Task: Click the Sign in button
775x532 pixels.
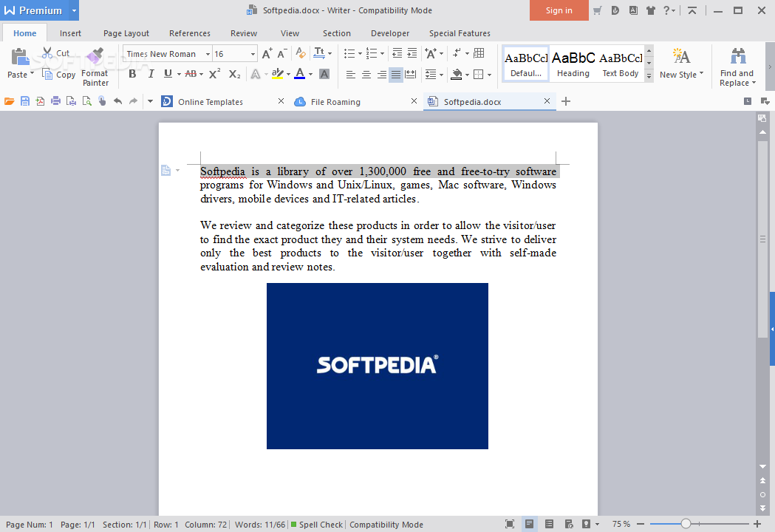Action: tap(559, 10)
